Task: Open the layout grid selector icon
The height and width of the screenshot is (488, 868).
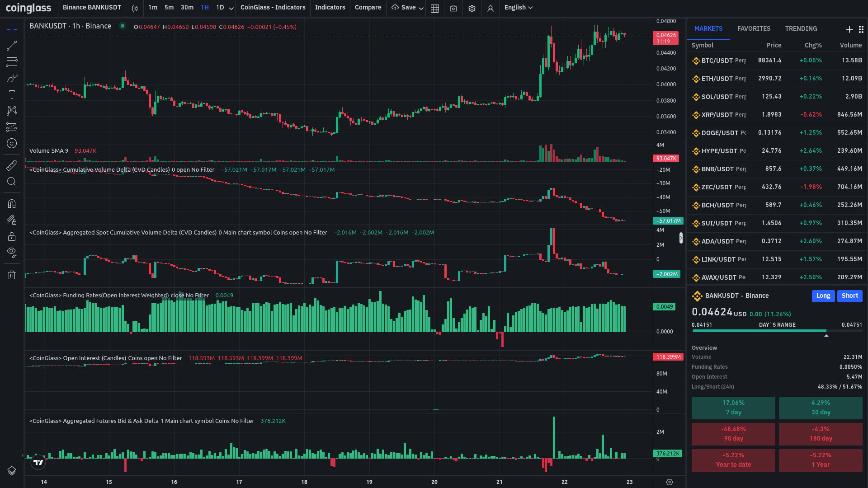Action: pyautogui.click(x=435, y=8)
